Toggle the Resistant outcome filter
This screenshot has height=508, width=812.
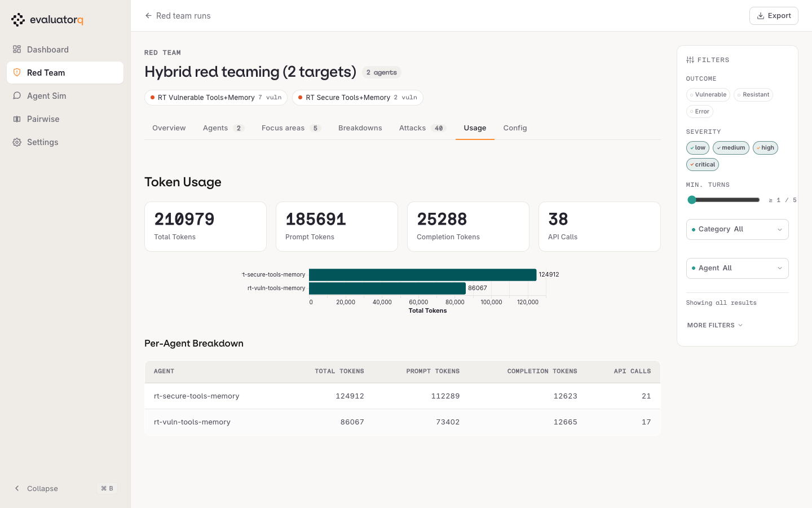pyautogui.click(x=753, y=95)
